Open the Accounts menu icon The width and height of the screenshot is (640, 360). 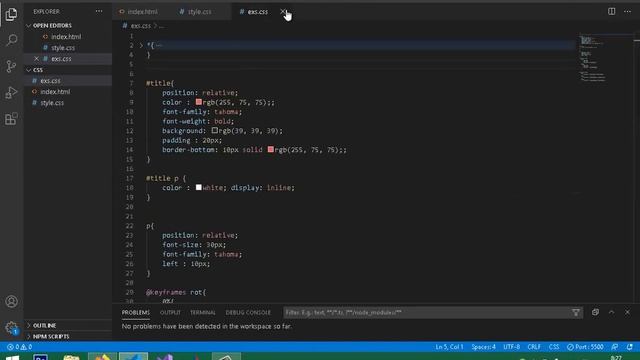[x=11, y=302]
